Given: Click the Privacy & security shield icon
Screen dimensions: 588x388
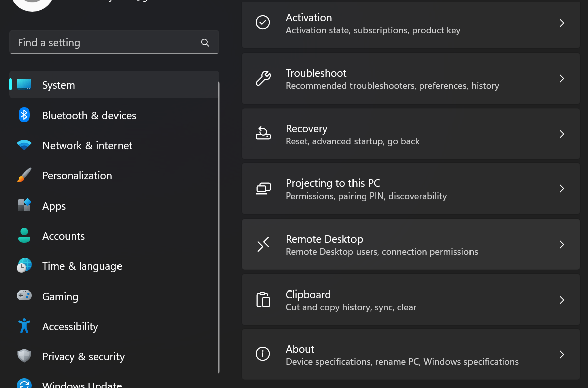Looking at the screenshot, I should point(24,356).
